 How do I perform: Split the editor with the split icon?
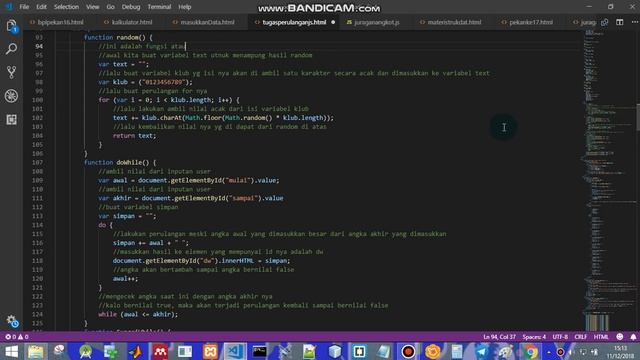point(620,22)
